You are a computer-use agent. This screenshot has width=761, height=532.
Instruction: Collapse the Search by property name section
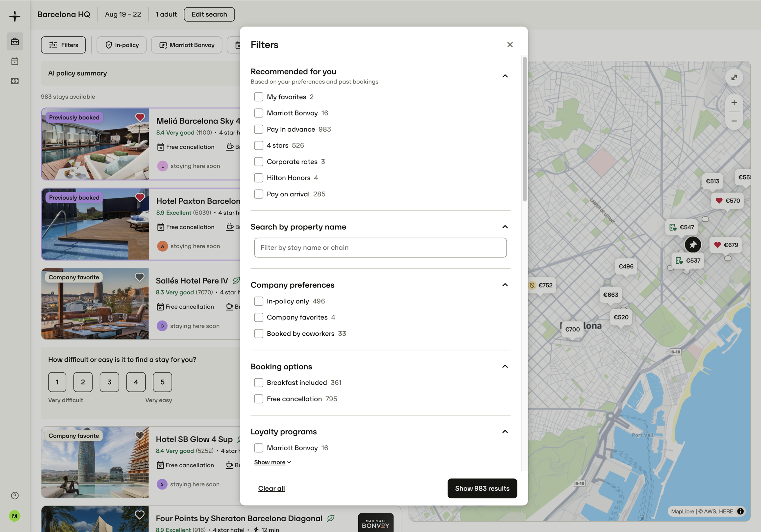[x=505, y=227]
